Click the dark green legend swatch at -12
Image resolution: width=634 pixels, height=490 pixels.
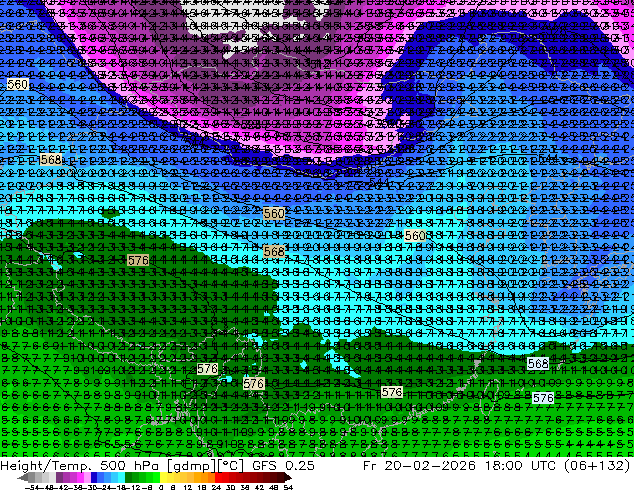[129, 477]
